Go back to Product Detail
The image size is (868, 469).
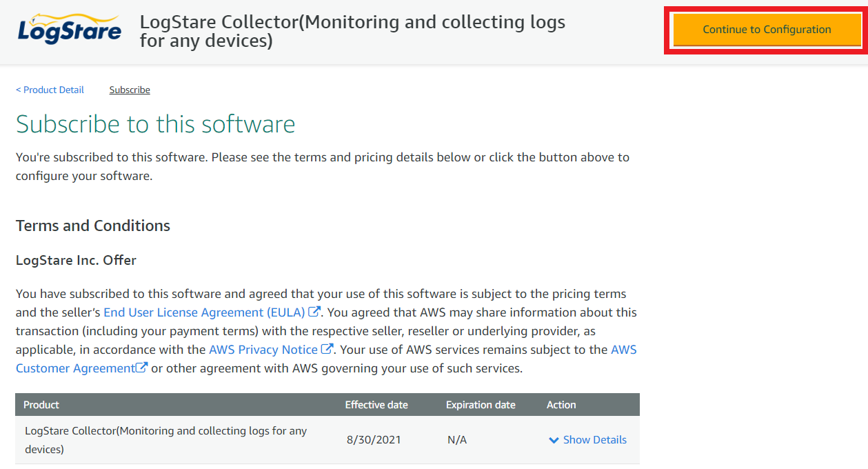[x=50, y=90]
